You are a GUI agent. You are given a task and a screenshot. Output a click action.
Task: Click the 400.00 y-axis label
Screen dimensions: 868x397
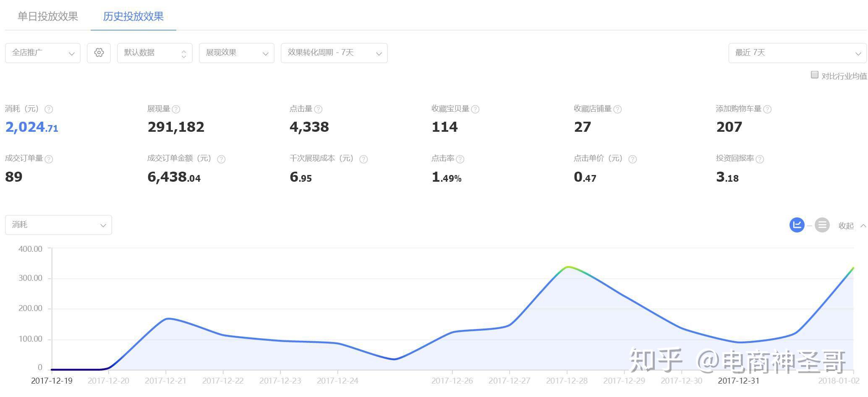pyautogui.click(x=30, y=249)
